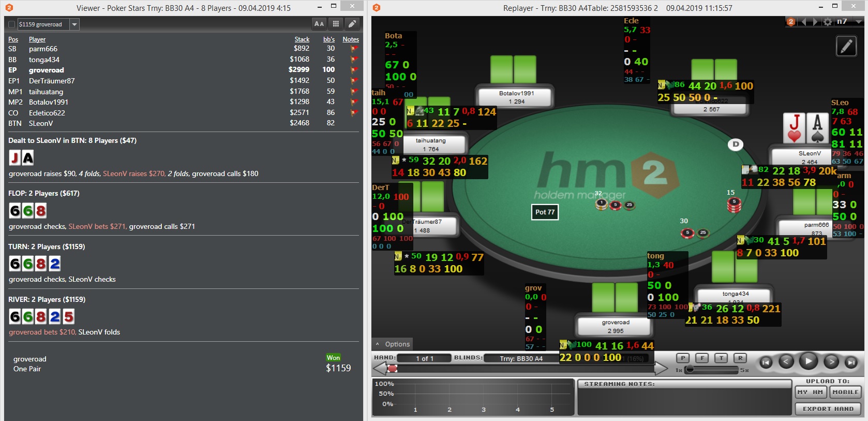Select player name groveroad in the Viewer list
The width and height of the screenshot is (868, 421).
(47, 70)
